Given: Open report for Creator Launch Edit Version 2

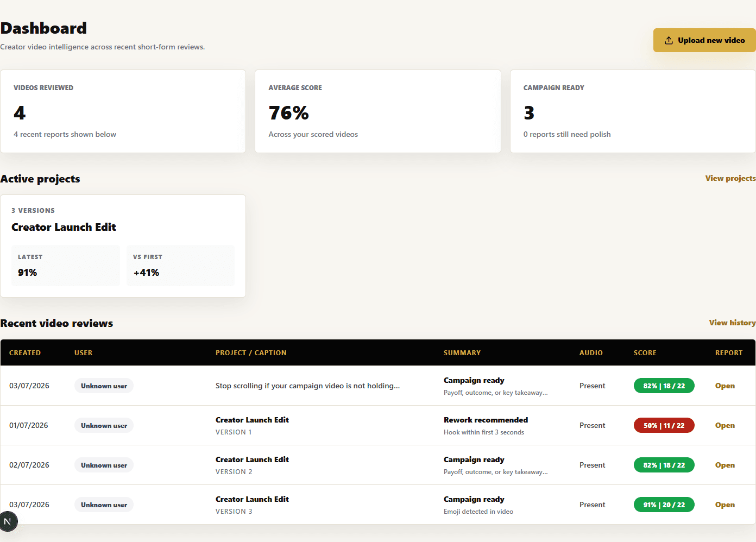Looking at the screenshot, I should click(724, 465).
